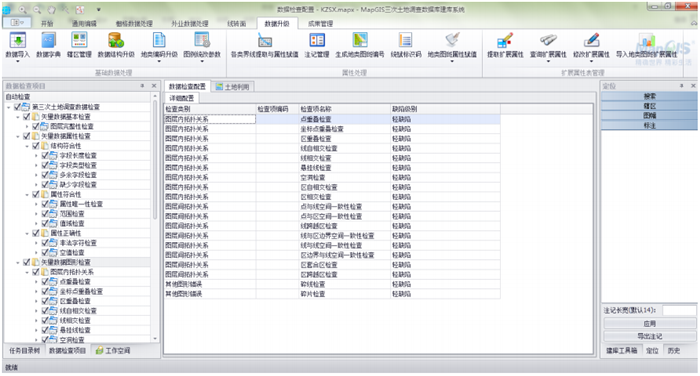Open the application menu button left of 开始
Image resolution: width=700 pixels, height=376 pixels.
(17, 23)
